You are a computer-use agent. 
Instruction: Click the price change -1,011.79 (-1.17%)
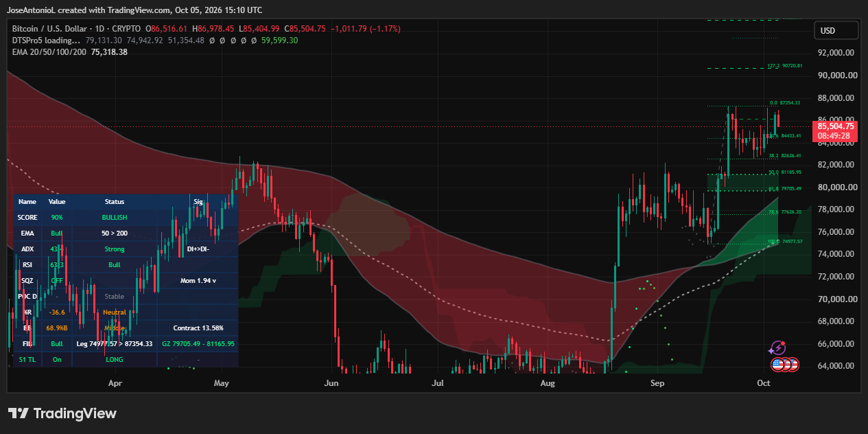click(365, 29)
